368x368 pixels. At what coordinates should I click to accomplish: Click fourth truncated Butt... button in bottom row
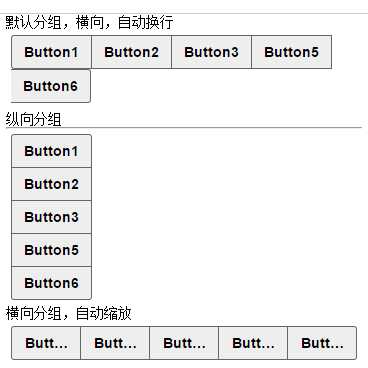tap(253, 343)
